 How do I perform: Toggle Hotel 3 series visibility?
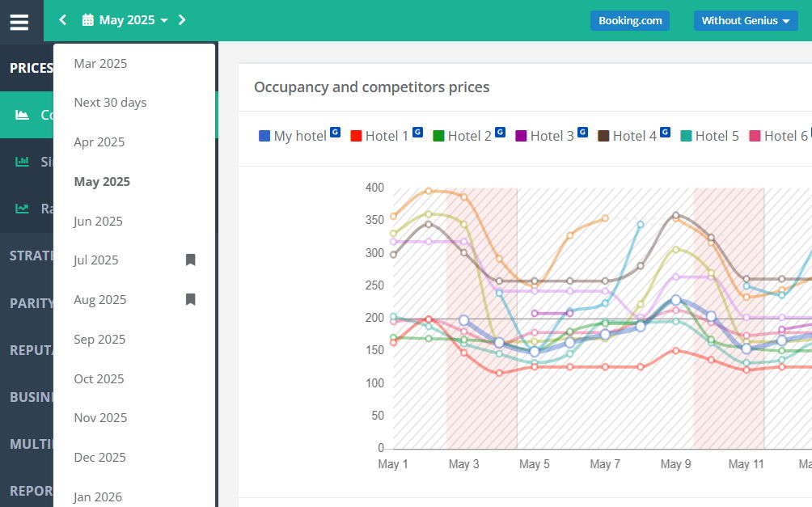[551, 136]
